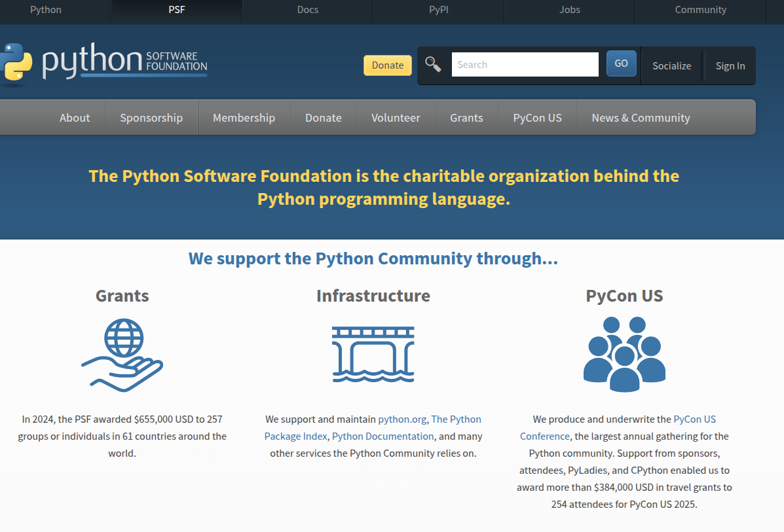Click the magnifying glass search icon
This screenshot has width=784, height=532.
click(x=433, y=64)
